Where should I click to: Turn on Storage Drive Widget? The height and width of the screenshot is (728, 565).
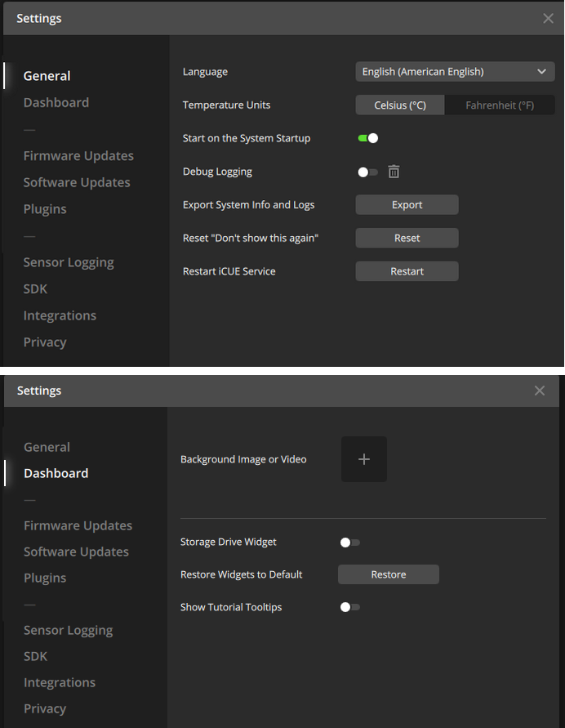(x=349, y=543)
